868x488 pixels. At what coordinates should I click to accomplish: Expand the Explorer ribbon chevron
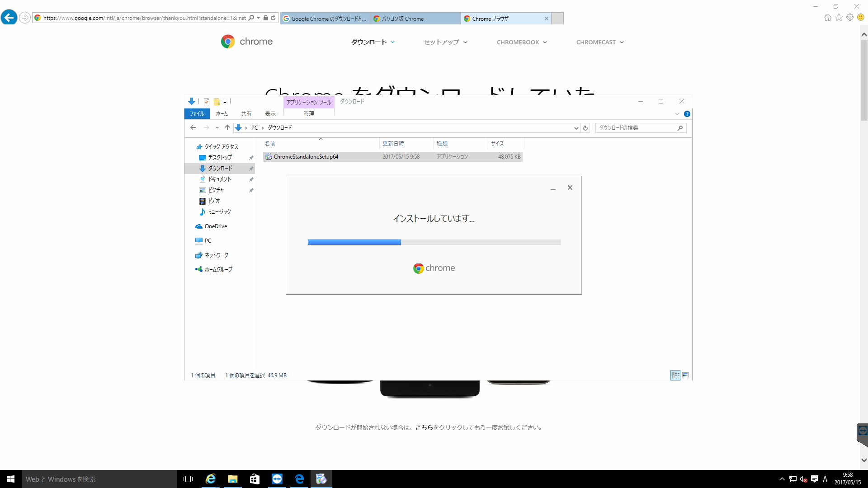677,114
